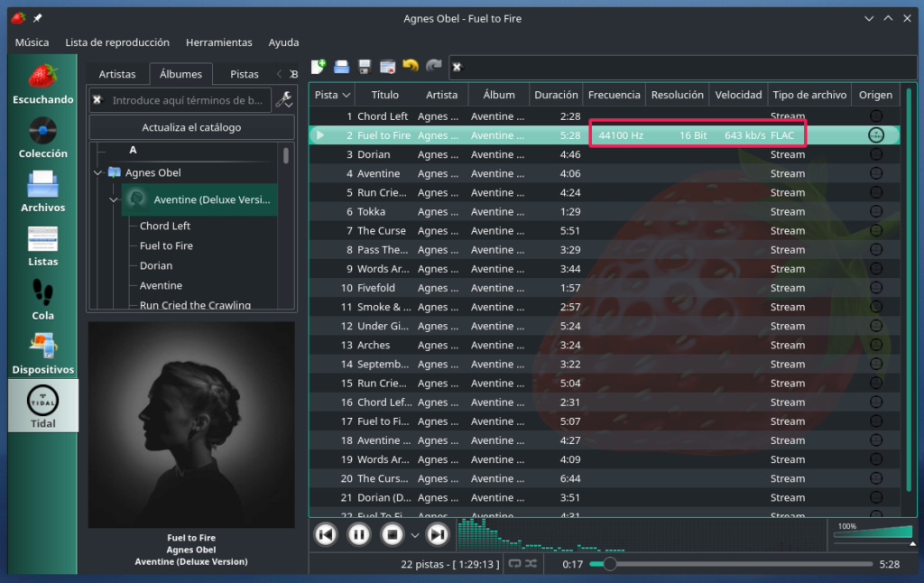Click the audio spectrum analyzer display
924x583 pixels.
tap(642, 534)
